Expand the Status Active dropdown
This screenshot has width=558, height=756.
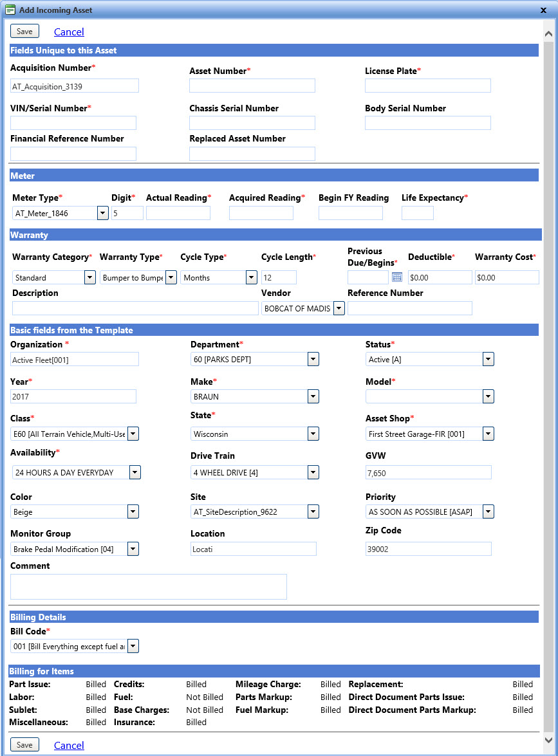(x=488, y=359)
